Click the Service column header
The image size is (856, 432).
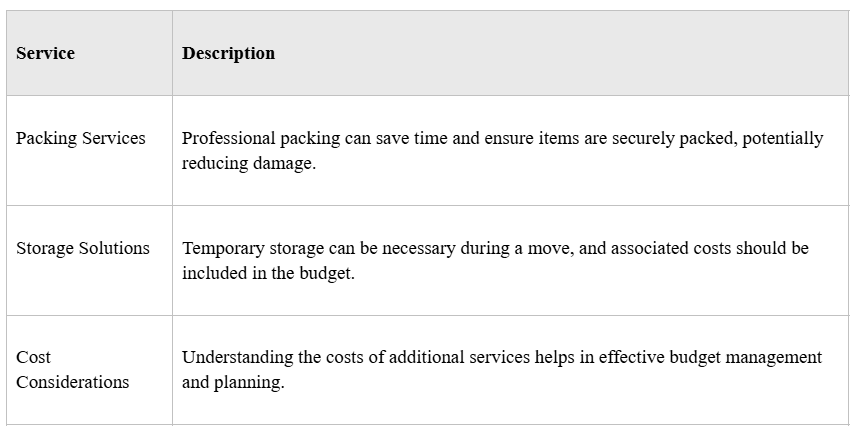point(45,53)
